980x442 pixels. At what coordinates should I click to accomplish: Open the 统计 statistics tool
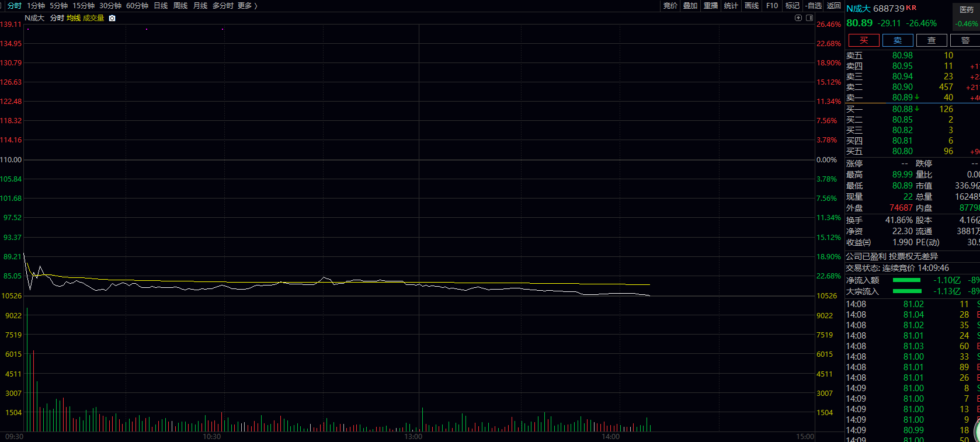(x=731, y=5)
